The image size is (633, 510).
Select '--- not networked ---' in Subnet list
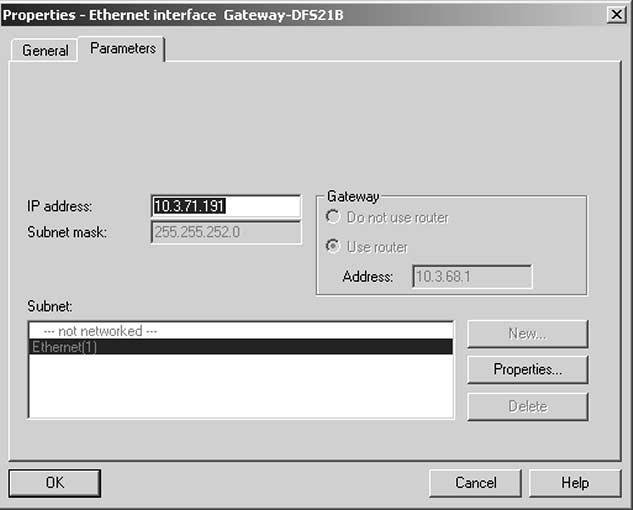[241, 331]
